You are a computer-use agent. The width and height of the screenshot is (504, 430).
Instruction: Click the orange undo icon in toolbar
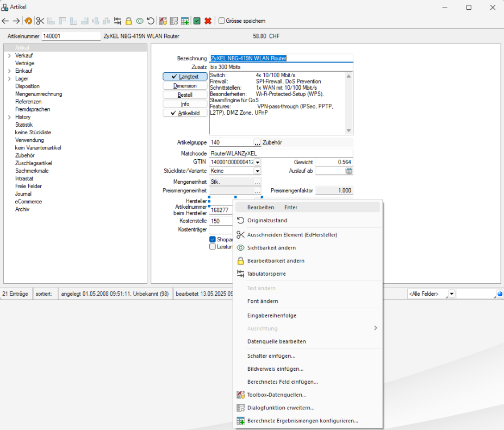point(28,21)
